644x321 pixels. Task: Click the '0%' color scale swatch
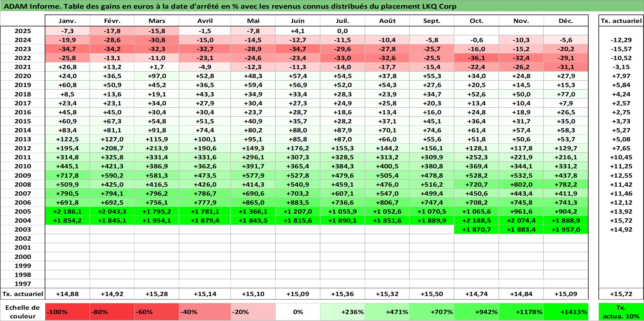click(298, 312)
